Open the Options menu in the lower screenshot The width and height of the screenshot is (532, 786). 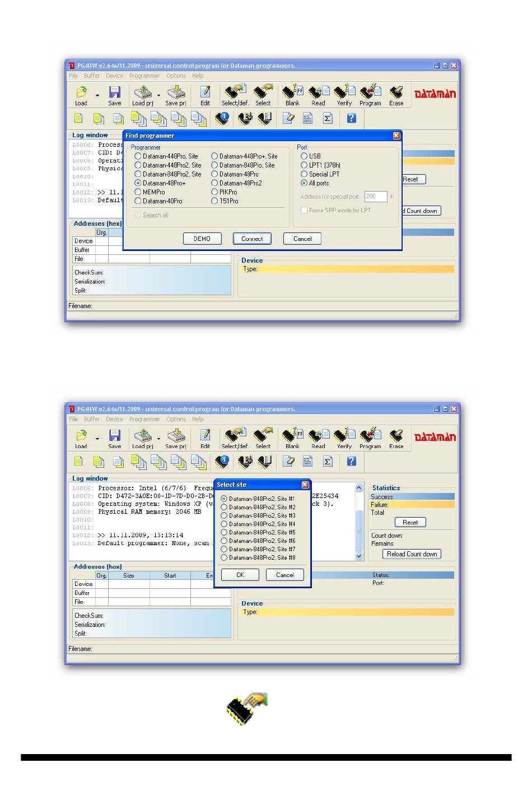(176, 419)
